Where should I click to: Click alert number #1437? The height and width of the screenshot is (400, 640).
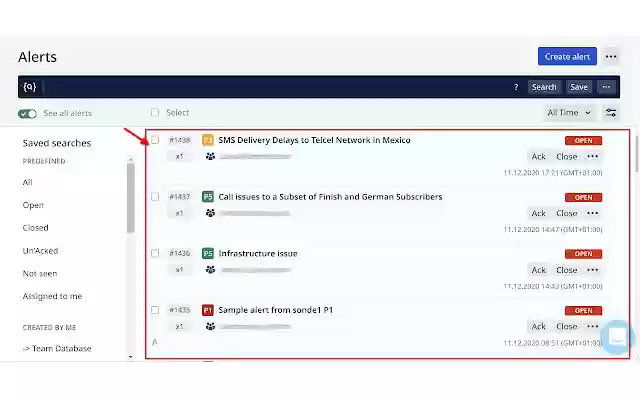[x=180, y=197]
